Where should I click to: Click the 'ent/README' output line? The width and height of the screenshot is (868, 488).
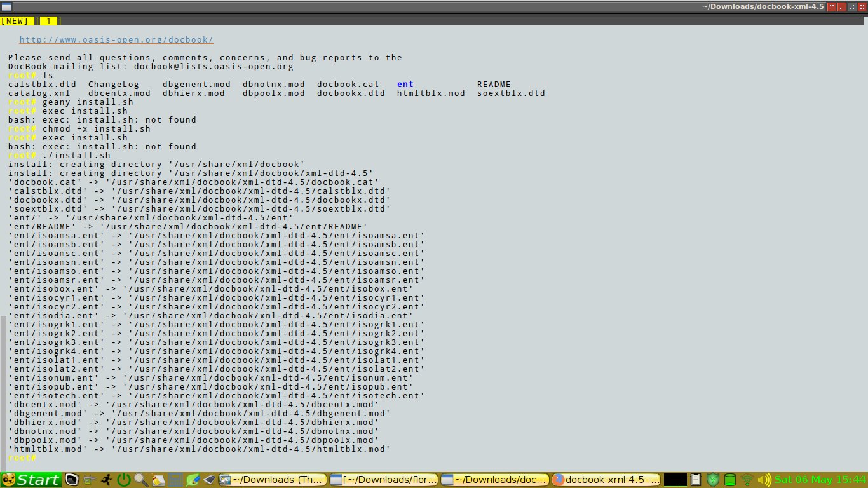[188, 226]
